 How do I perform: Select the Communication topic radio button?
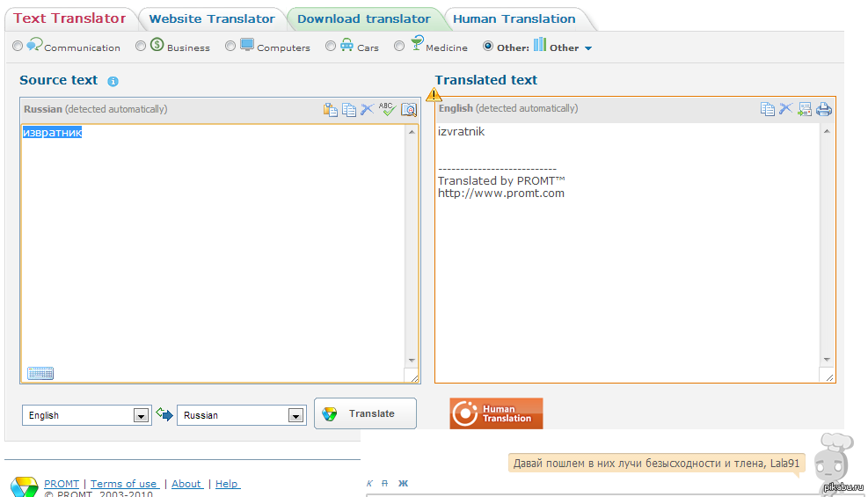(x=18, y=46)
